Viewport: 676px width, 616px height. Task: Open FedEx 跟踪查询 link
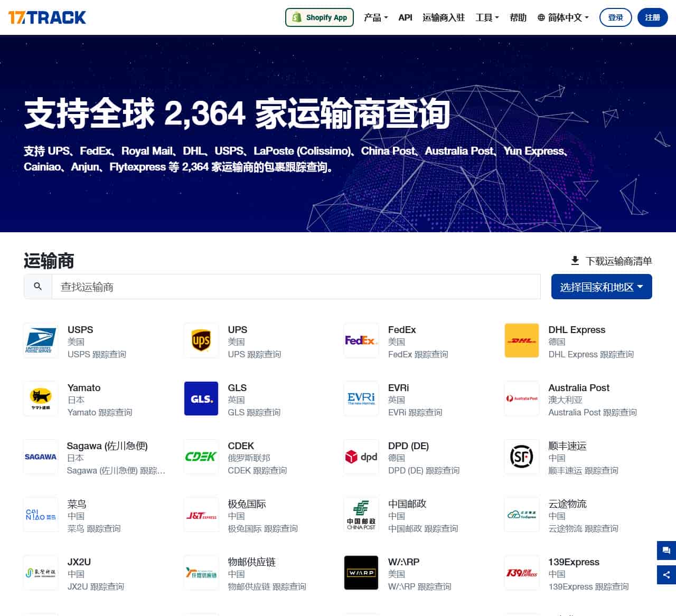click(418, 354)
